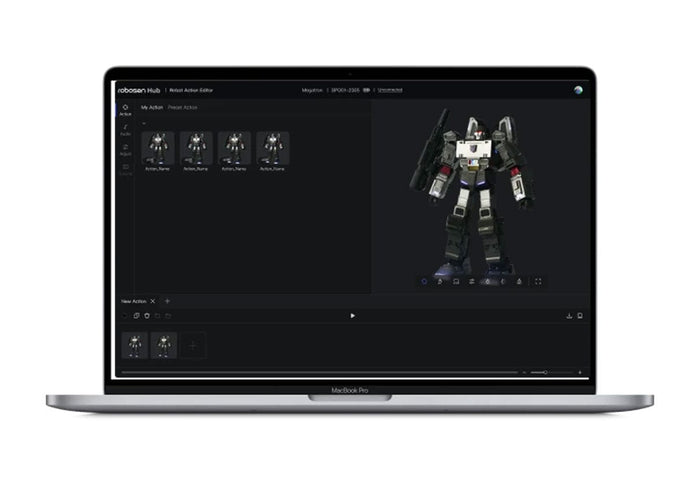Select the first Action_Name thumbnail
Image resolution: width=700 pixels, height=489 pixels.
pos(158,148)
